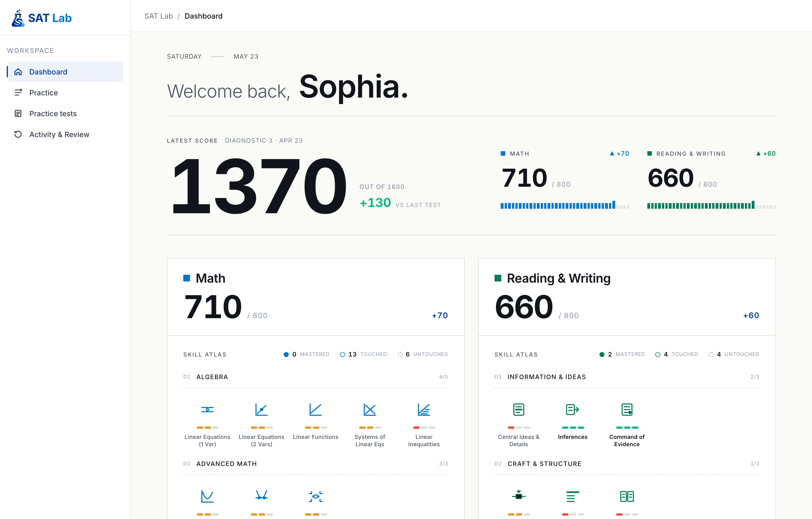Click Linear Inequalities mastery bar
Screen dimensions: 812x519
pyautogui.click(x=424, y=428)
